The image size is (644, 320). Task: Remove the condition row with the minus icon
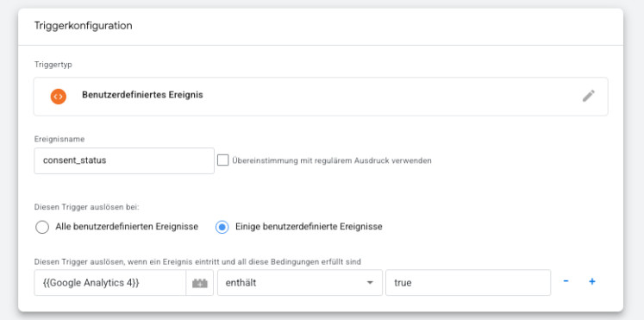tap(566, 282)
